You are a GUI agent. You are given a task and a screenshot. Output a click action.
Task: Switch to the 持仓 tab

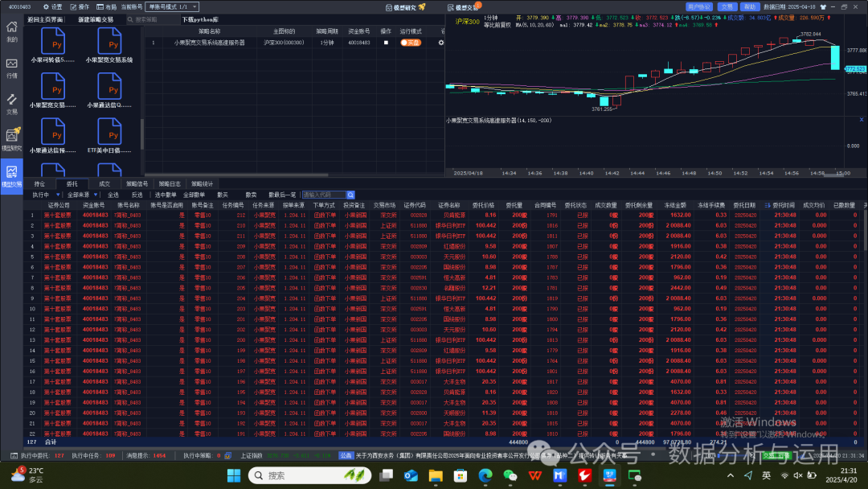coord(39,184)
